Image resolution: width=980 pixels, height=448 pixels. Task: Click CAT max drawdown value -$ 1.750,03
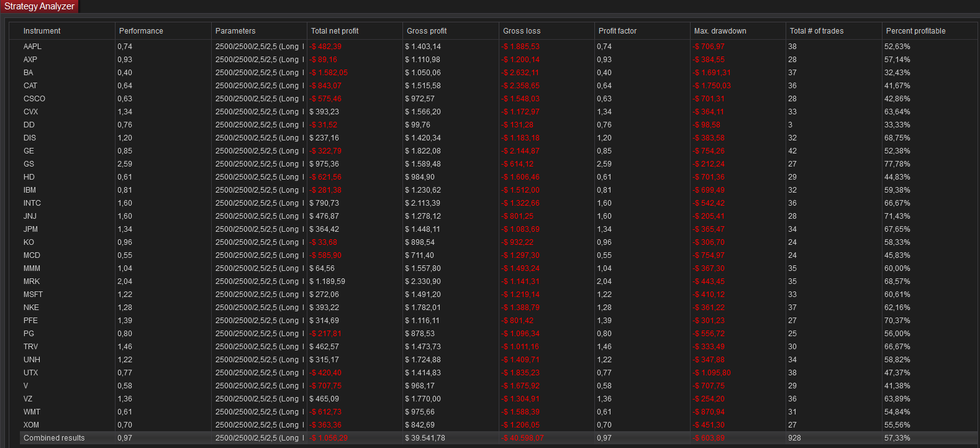[712, 86]
